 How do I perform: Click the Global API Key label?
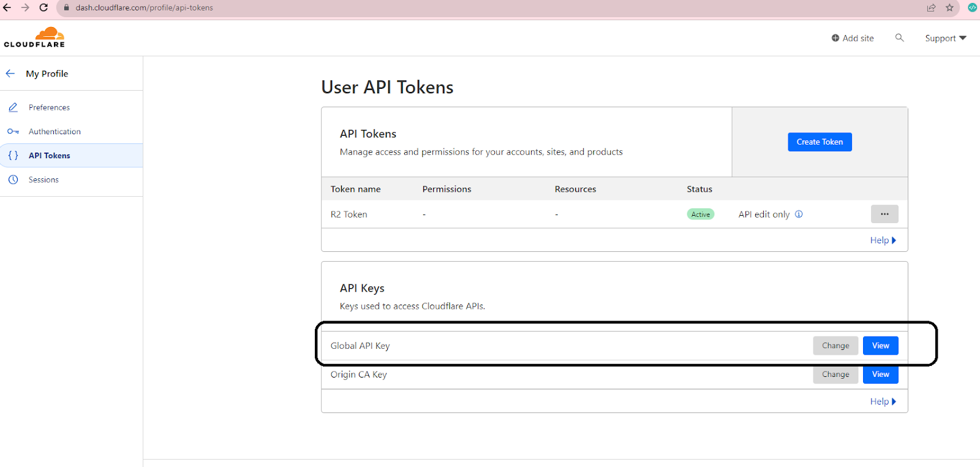360,346
